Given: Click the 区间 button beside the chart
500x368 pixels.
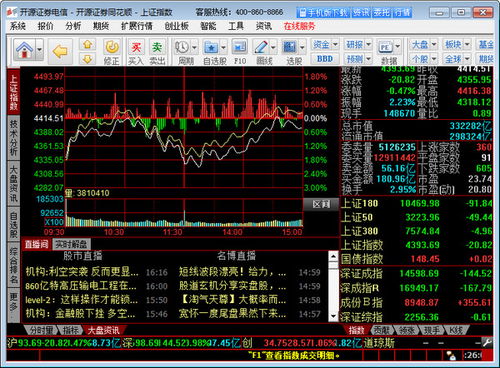Looking at the screenshot, I should coord(321,204).
